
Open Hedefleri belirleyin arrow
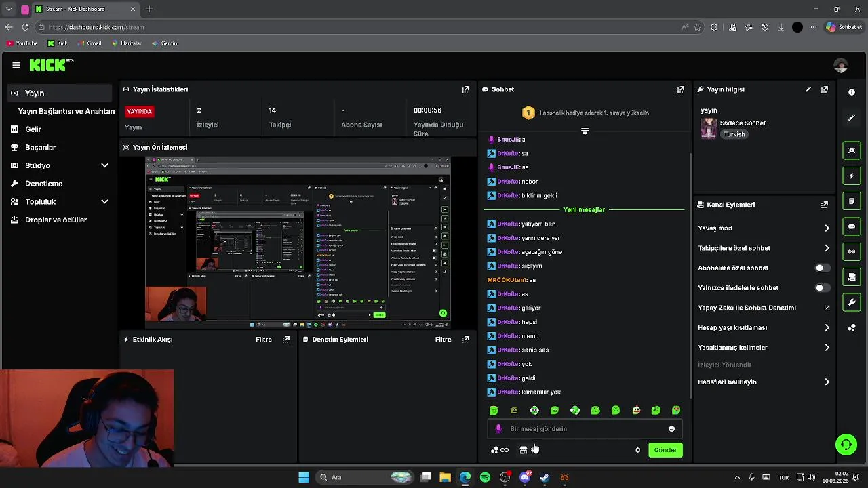[827, 382]
